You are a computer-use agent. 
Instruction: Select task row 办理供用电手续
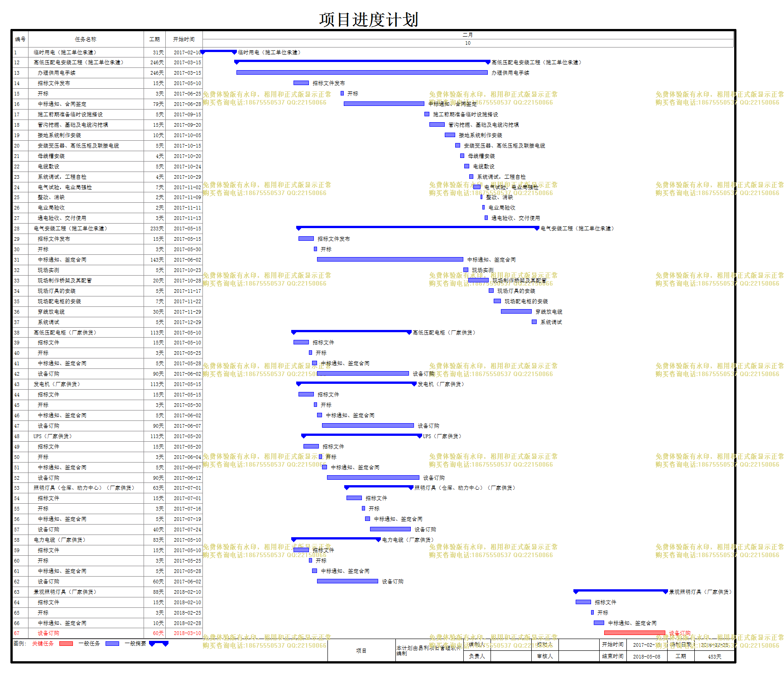pyautogui.click(x=107, y=73)
